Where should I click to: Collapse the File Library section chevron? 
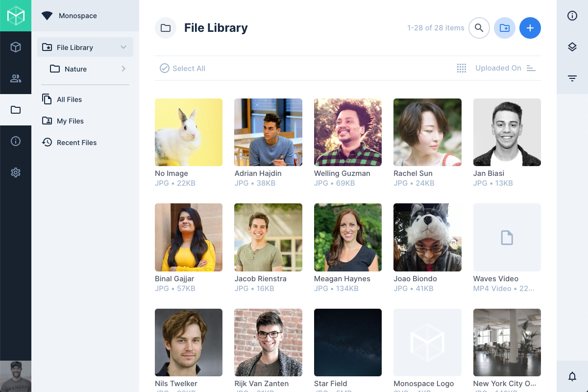(123, 47)
